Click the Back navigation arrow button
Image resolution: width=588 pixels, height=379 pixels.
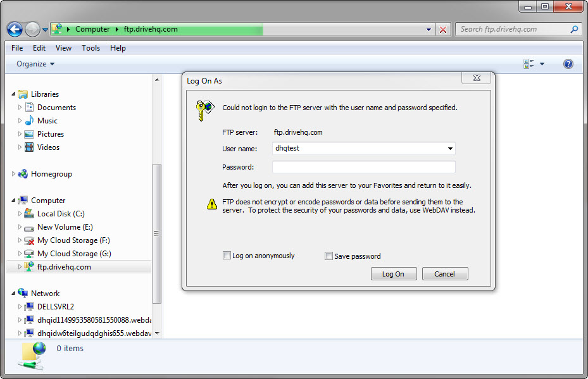click(15, 29)
